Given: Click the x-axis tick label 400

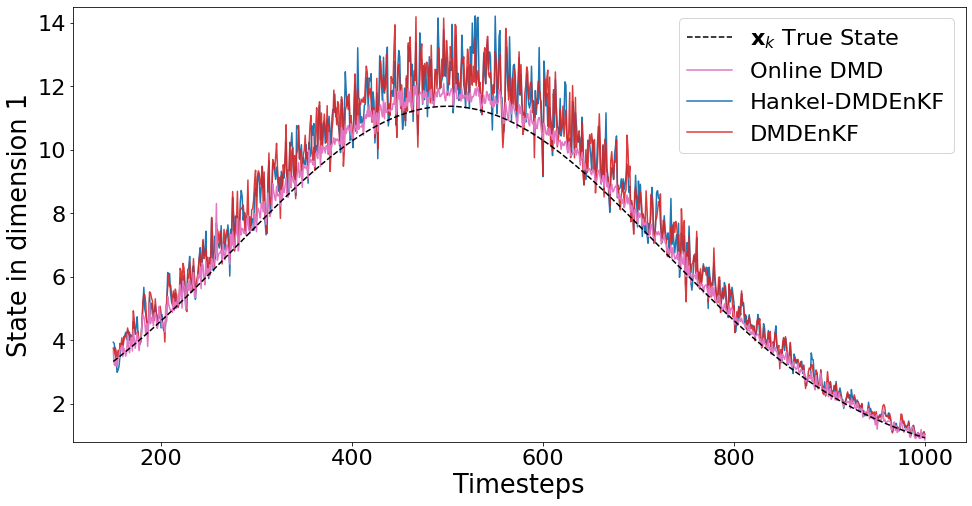Looking at the screenshot, I should (x=352, y=458).
